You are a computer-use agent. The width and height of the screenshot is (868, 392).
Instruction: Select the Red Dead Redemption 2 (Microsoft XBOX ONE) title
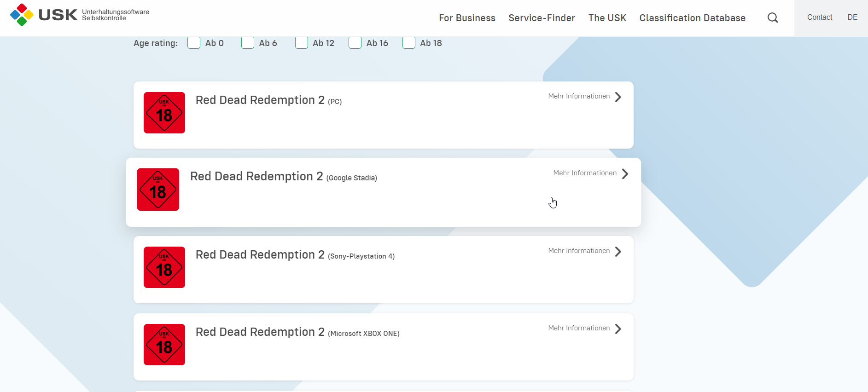point(297,332)
